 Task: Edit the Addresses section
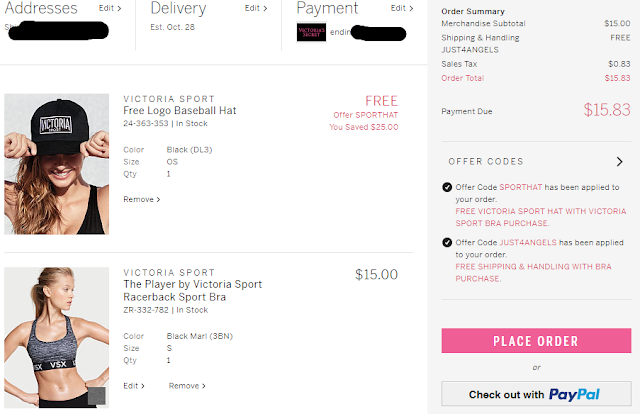pos(110,8)
